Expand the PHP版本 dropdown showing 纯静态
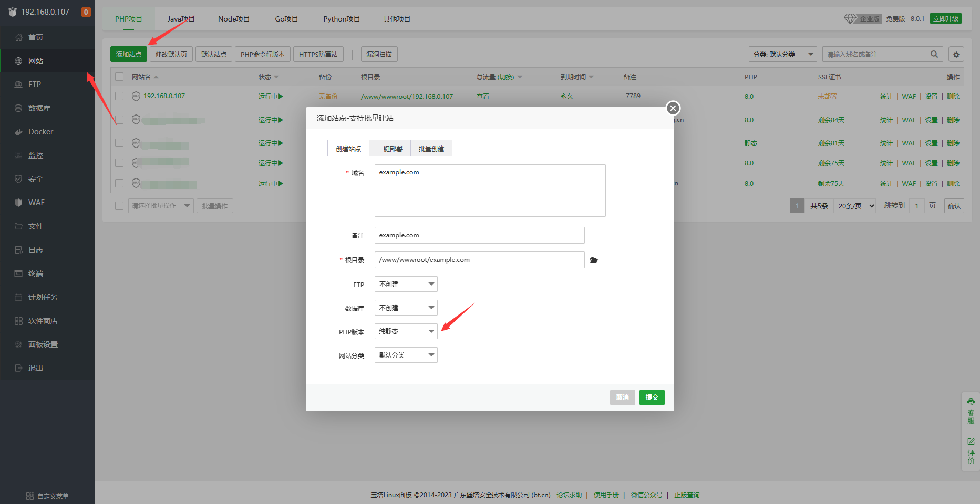The width and height of the screenshot is (980, 504). coord(406,331)
